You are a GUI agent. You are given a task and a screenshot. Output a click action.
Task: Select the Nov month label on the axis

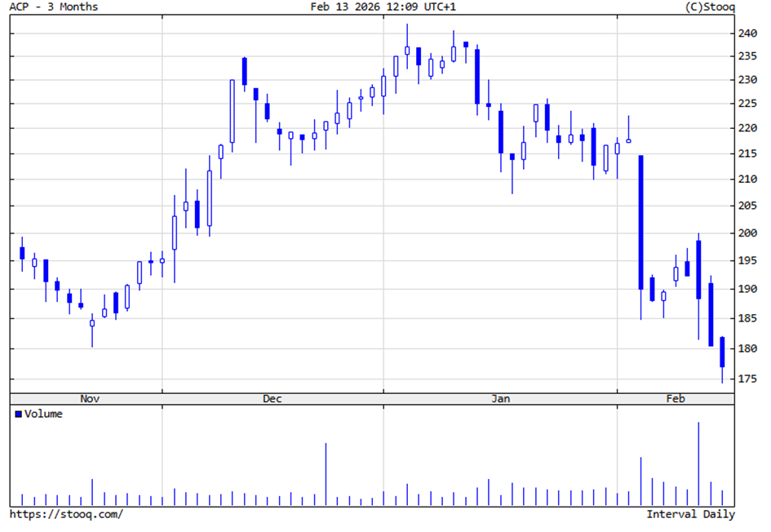[x=90, y=398]
